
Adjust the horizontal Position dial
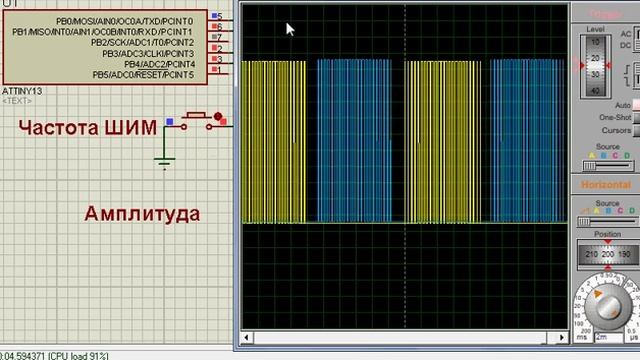[x=608, y=254]
